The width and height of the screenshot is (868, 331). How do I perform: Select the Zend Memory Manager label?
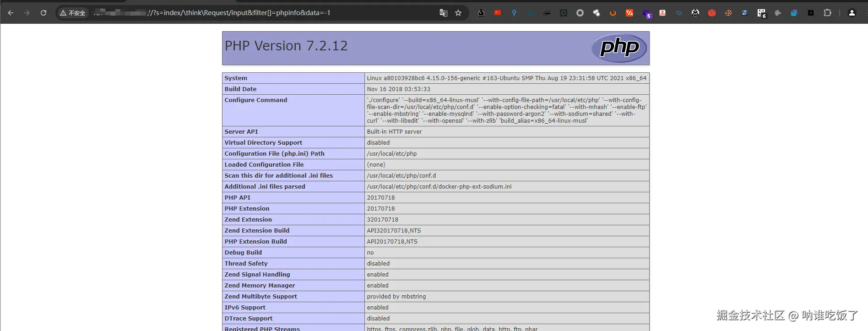(260, 286)
